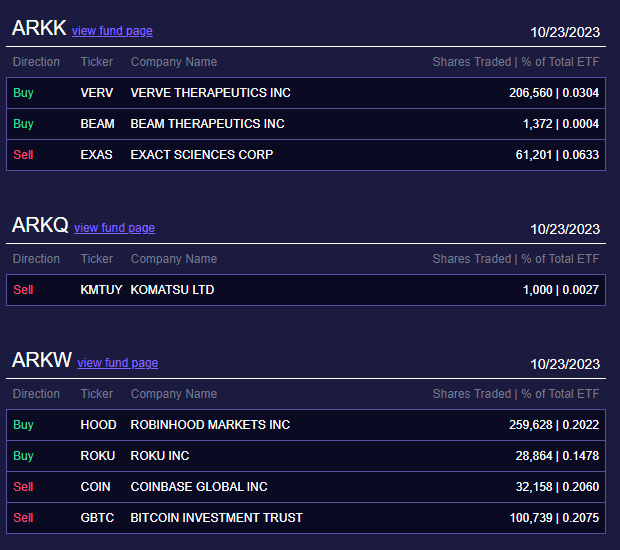Click the 1,000 | 0.0027 shares value
The width and height of the screenshot is (620, 550).
[x=561, y=290]
